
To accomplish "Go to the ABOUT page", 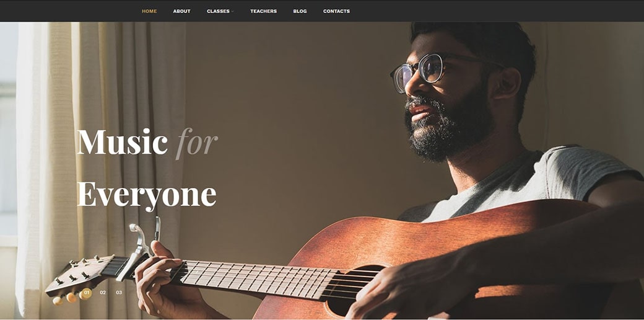I will [181, 11].
